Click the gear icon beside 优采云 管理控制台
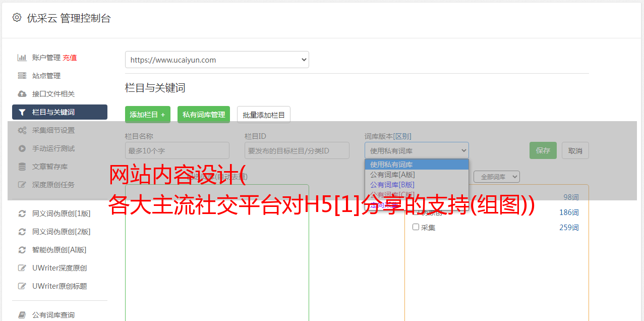This screenshot has width=644, height=321. click(17, 18)
